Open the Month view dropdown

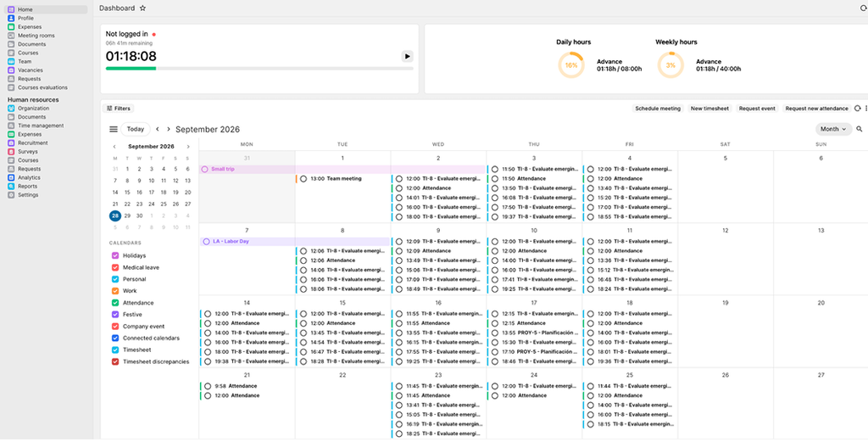[833, 129]
